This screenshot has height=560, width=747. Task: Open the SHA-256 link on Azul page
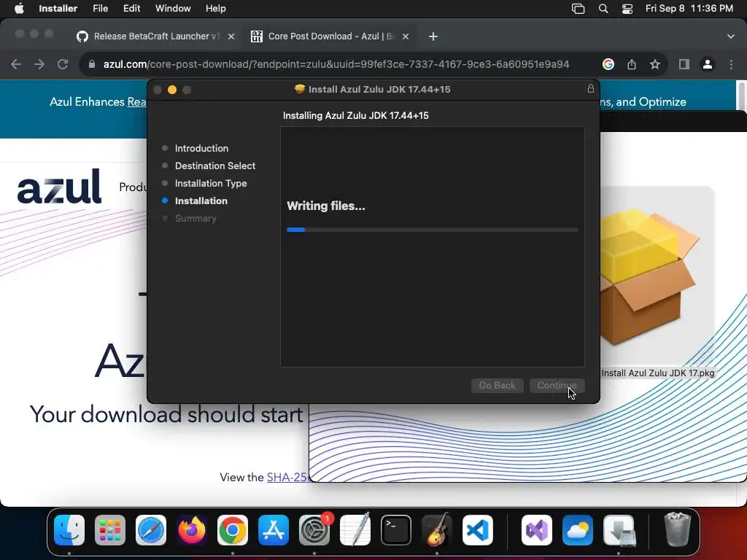(x=287, y=477)
